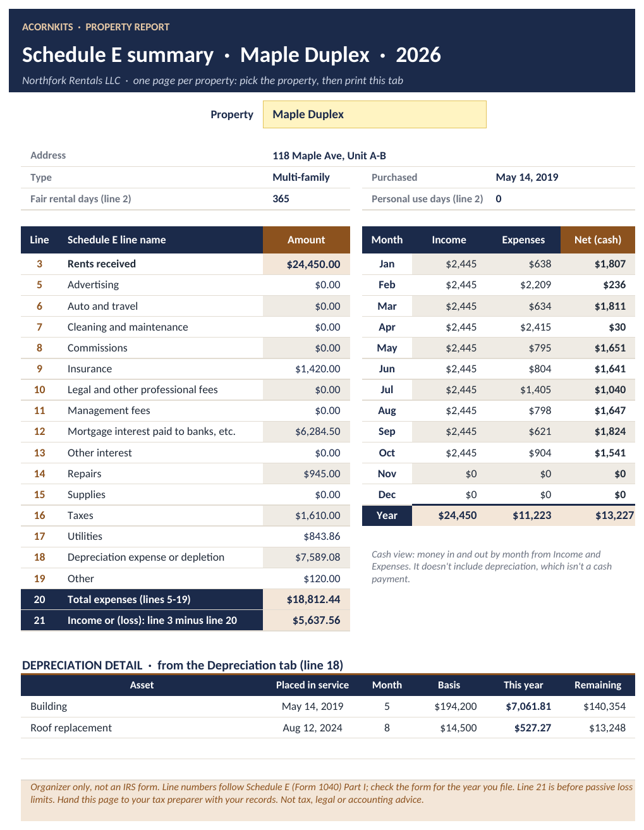The width and height of the screenshot is (644, 830).
Task: Select the personal use days value 0
Action: tap(499, 198)
